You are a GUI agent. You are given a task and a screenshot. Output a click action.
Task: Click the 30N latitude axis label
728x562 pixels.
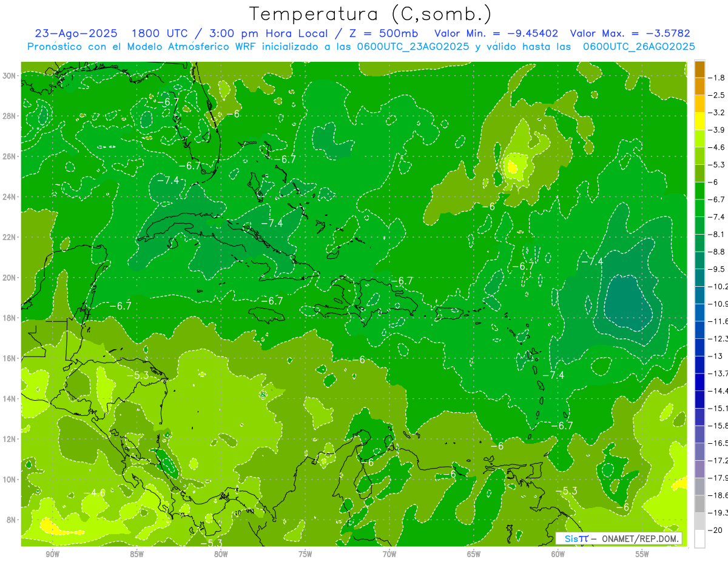[x=10, y=76]
